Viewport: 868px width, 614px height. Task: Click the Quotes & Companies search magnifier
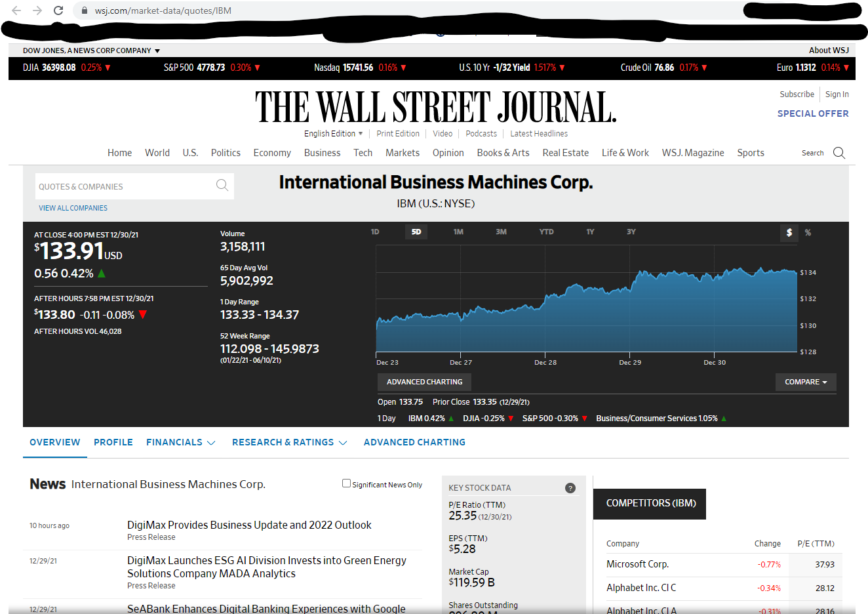[222, 186]
